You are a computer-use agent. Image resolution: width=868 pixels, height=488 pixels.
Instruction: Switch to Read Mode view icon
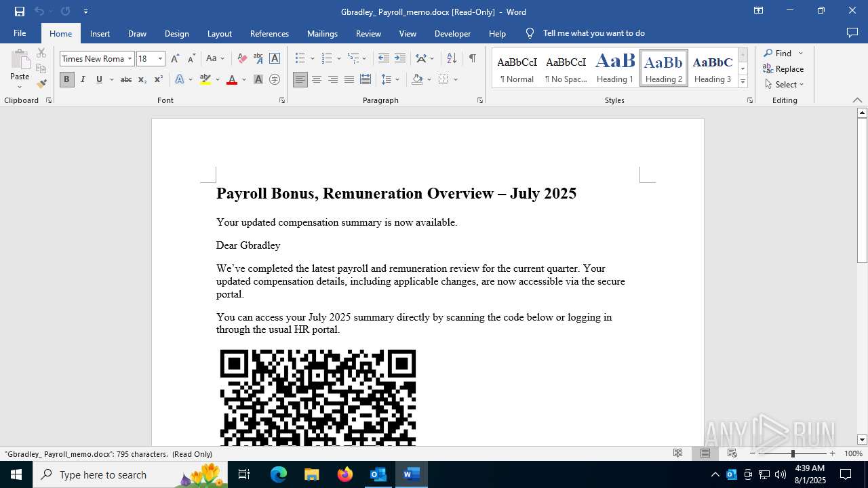click(677, 453)
